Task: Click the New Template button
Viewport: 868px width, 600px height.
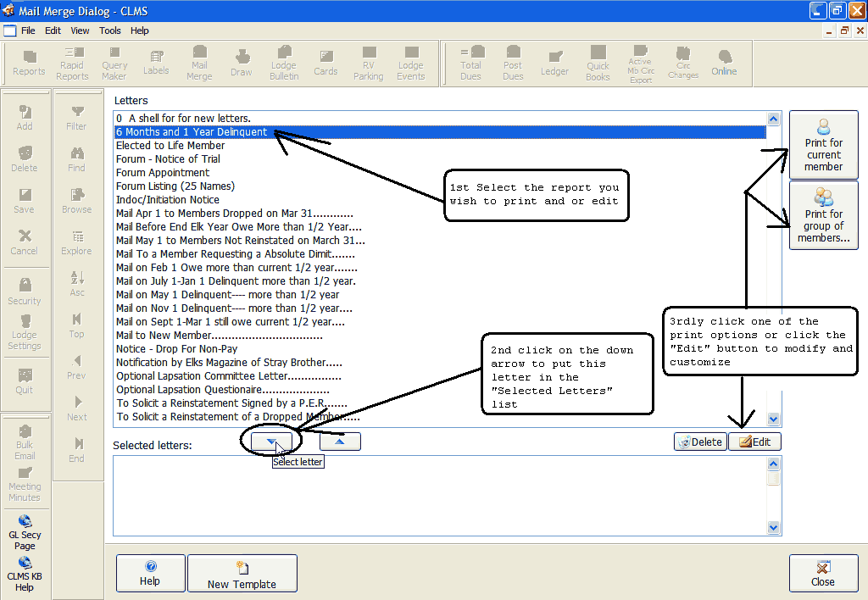Action: (x=242, y=575)
